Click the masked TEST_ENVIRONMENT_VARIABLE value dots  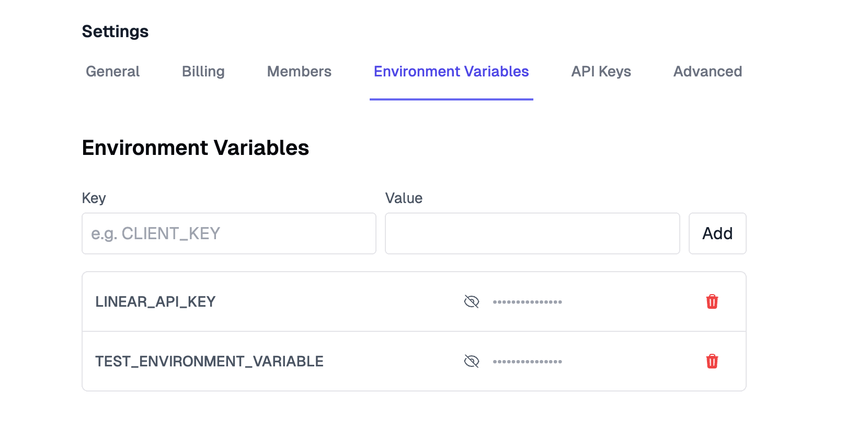[x=527, y=362]
